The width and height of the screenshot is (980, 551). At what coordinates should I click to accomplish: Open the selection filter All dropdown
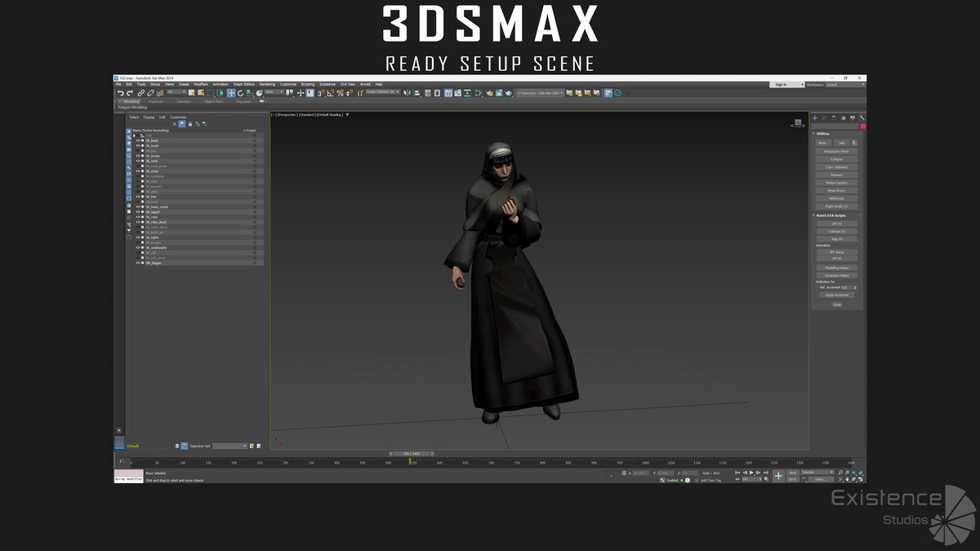click(x=176, y=93)
